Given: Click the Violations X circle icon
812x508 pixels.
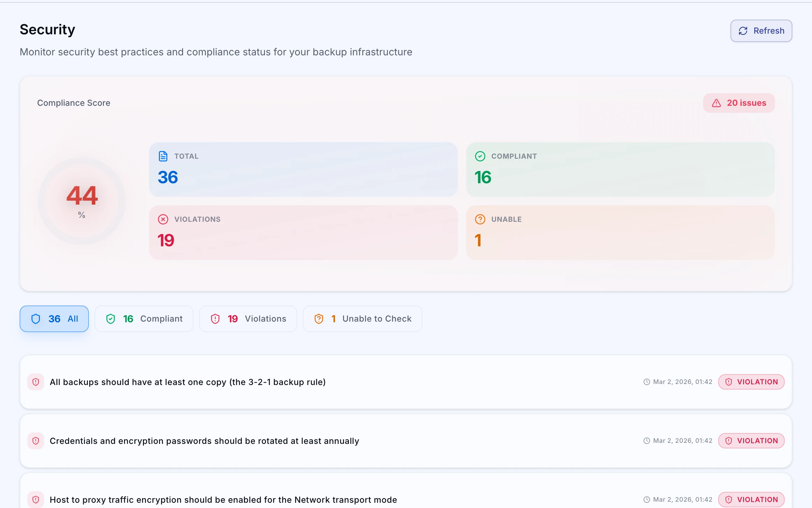Looking at the screenshot, I should click(163, 219).
